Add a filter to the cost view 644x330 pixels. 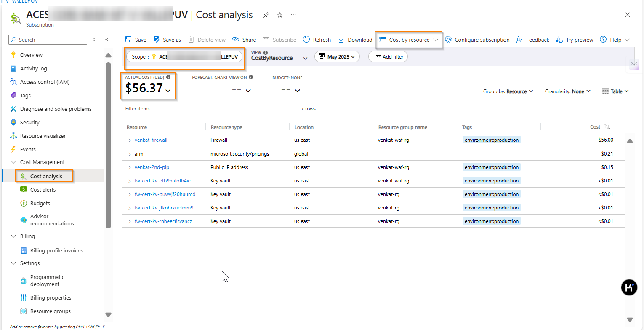tap(388, 56)
